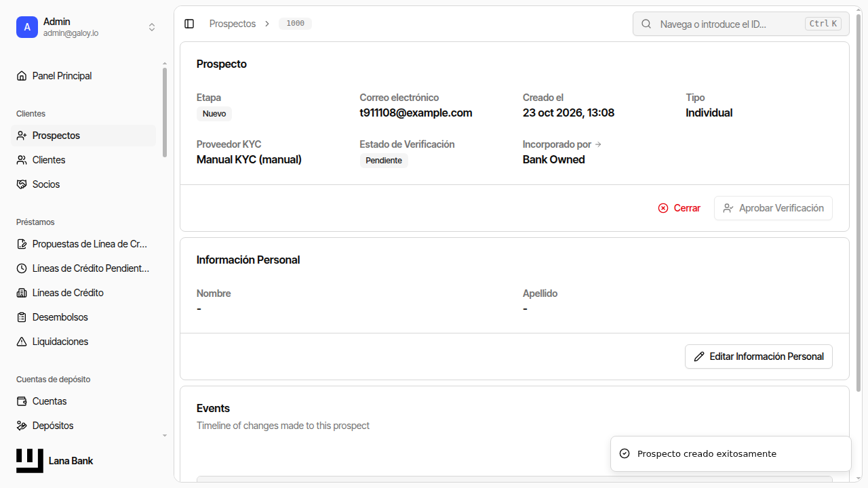
Task: Toggle the sidebar panel icon
Action: pos(189,24)
